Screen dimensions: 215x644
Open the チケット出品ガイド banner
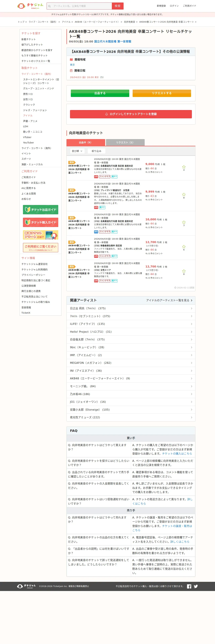[x=41, y=209]
